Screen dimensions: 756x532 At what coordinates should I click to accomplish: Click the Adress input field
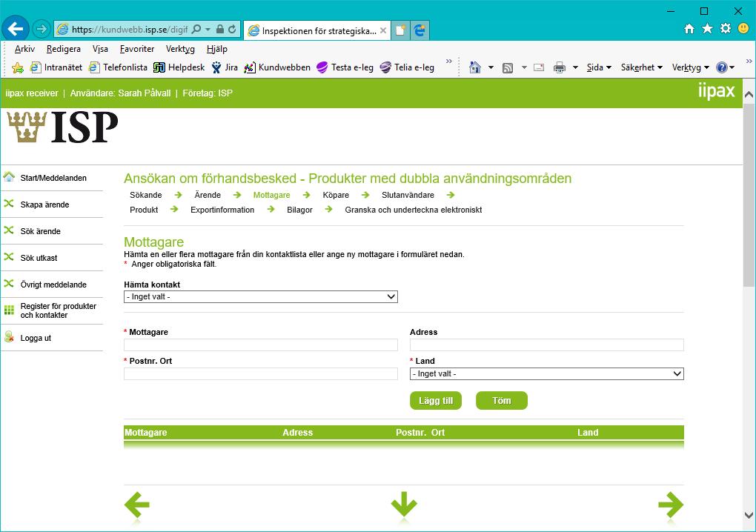pyautogui.click(x=547, y=345)
